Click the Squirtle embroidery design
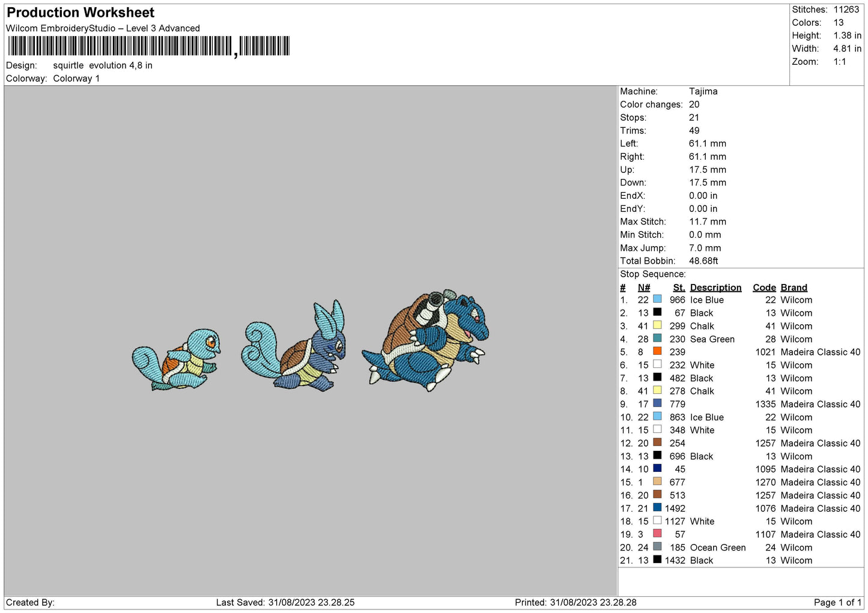Viewport: 868px width, 613px height. (176, 360)
